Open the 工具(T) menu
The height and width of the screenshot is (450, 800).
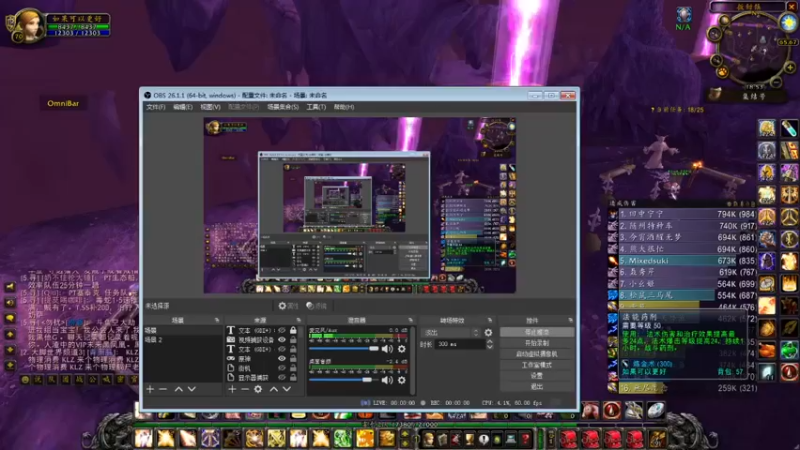click(x=316, y=107)
